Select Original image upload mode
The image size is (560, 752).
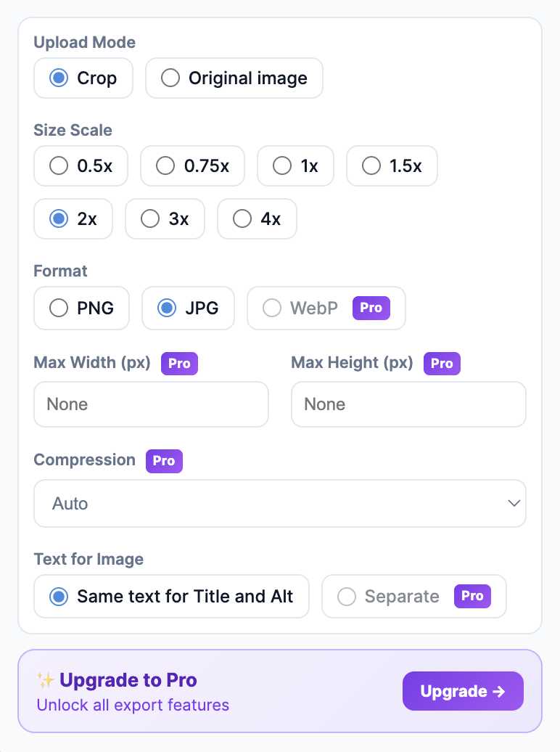[x=234, y=78]
